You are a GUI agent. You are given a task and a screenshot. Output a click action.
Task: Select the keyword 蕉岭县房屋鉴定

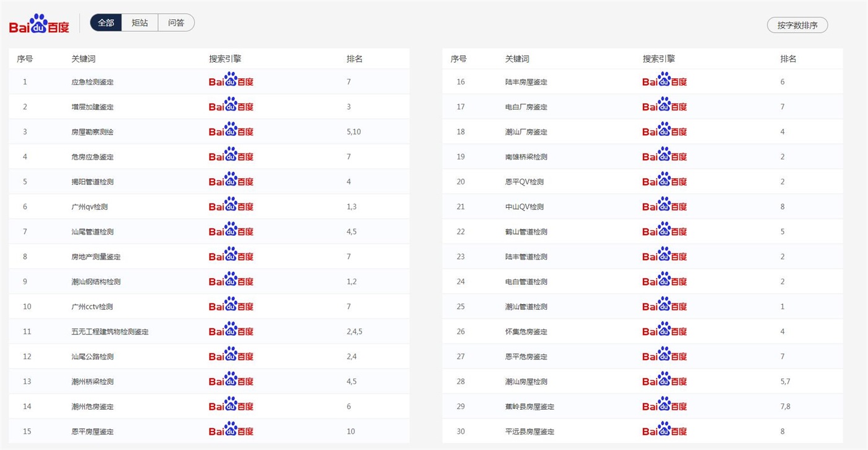[x=529, y=407]
